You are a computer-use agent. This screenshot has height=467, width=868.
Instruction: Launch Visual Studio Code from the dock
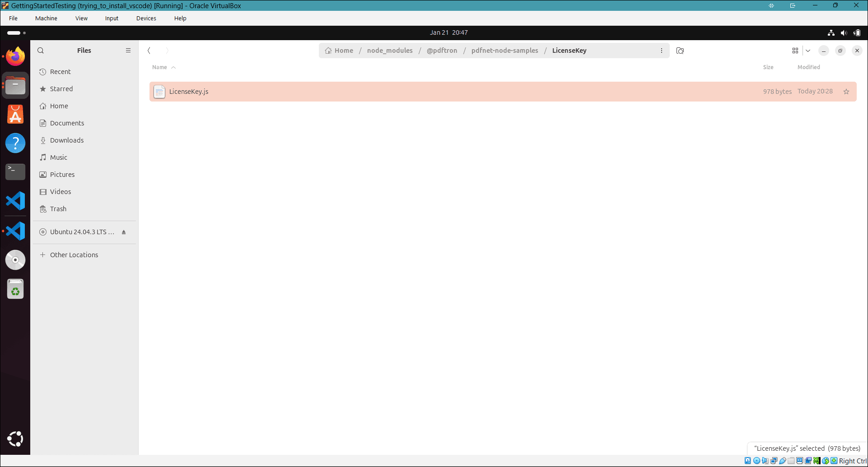(x=15, y=201)
